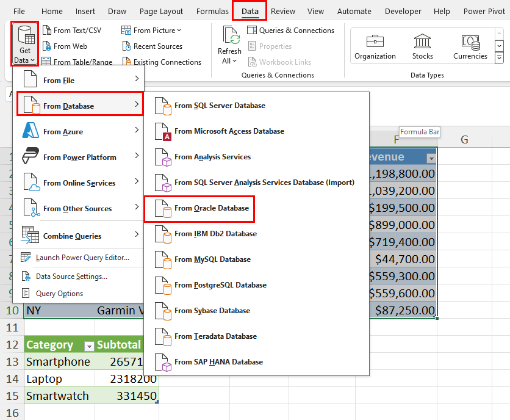This screenshot has width=510, height=420.
Task: Choose From Analysis Services
Action: [256, 157]
